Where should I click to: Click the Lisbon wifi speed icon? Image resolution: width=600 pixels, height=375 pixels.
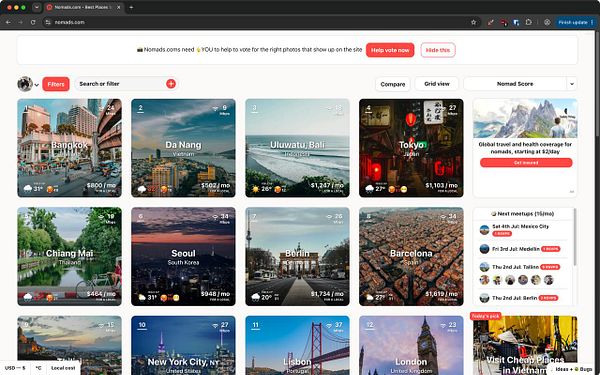pos(329,326)
